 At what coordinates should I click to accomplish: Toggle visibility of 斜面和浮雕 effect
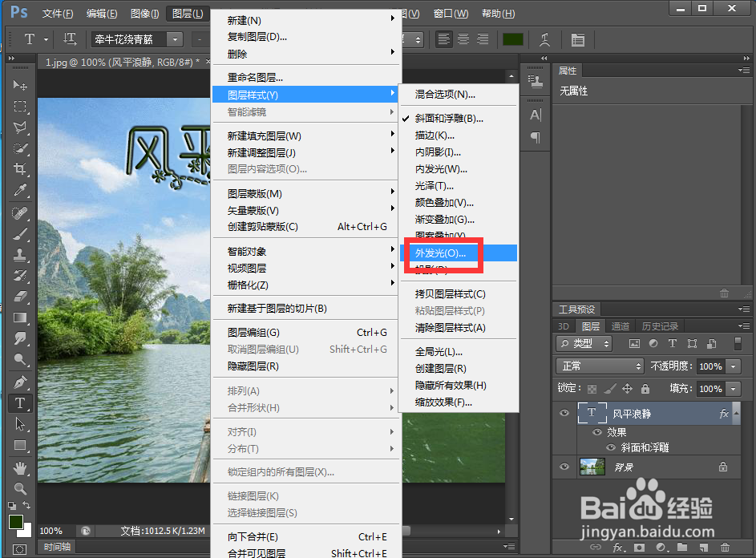coord(610,447)
